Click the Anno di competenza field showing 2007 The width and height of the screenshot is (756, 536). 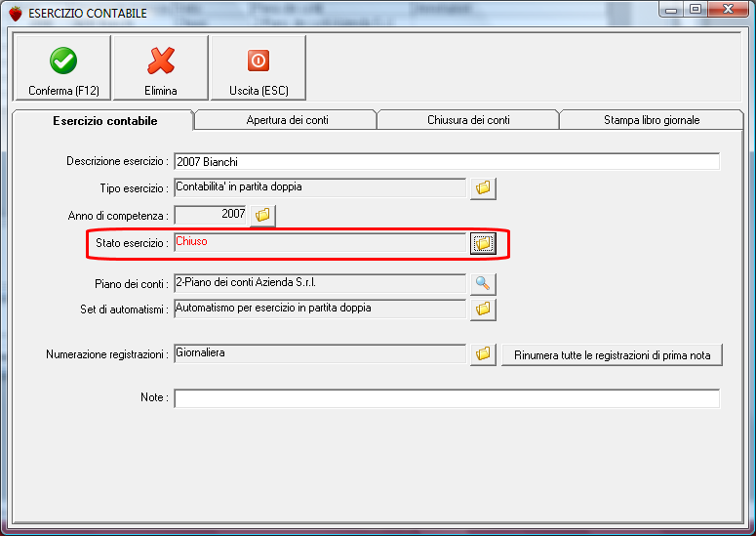[210, 215]
